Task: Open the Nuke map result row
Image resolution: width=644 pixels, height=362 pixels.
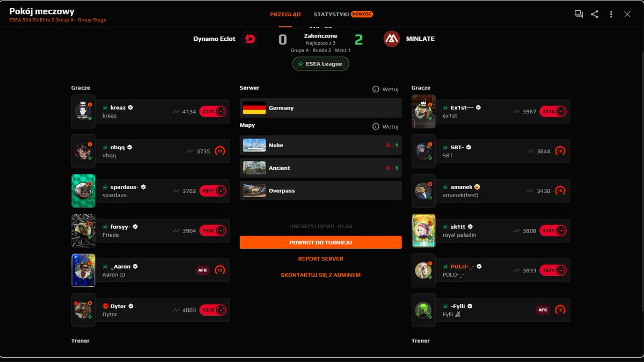Action: point(320,146)
